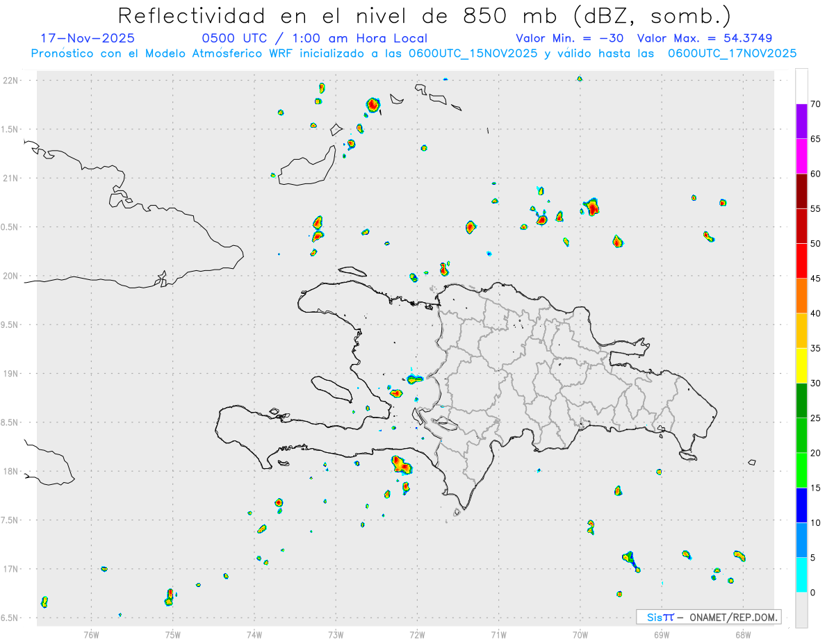Pick the dark blue 10–15 dBZ colorbar segment
Screen dimensions: 834x644
point(801,506)
